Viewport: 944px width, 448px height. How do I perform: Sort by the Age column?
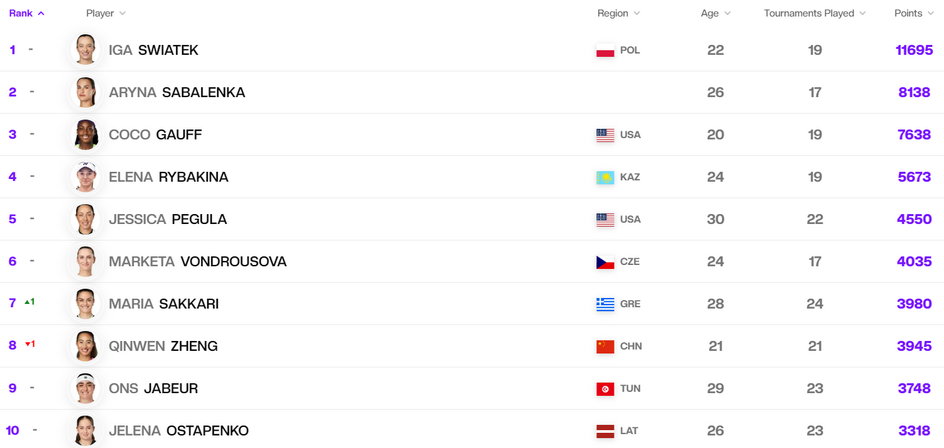tap(716, 13)
